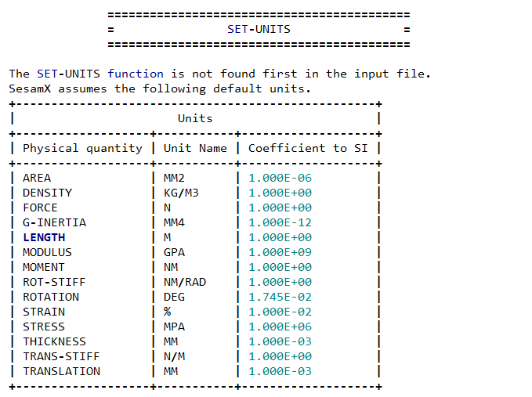532x397 pixels.
Task: Click the NM unit in the MOMENT row
Action: point(171,268)
